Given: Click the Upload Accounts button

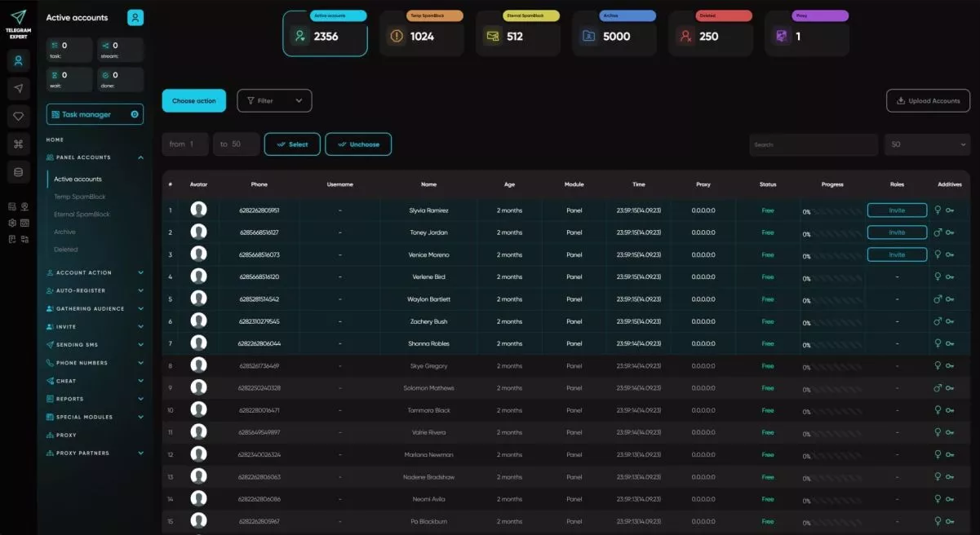Looking at the screenshot, I should (929, 100).
